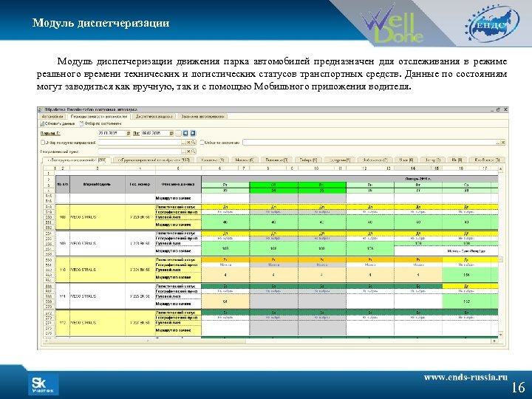The image size is (532, 399).
Task: Select Все группы направлений (200) tab
Action: point(77,160)
